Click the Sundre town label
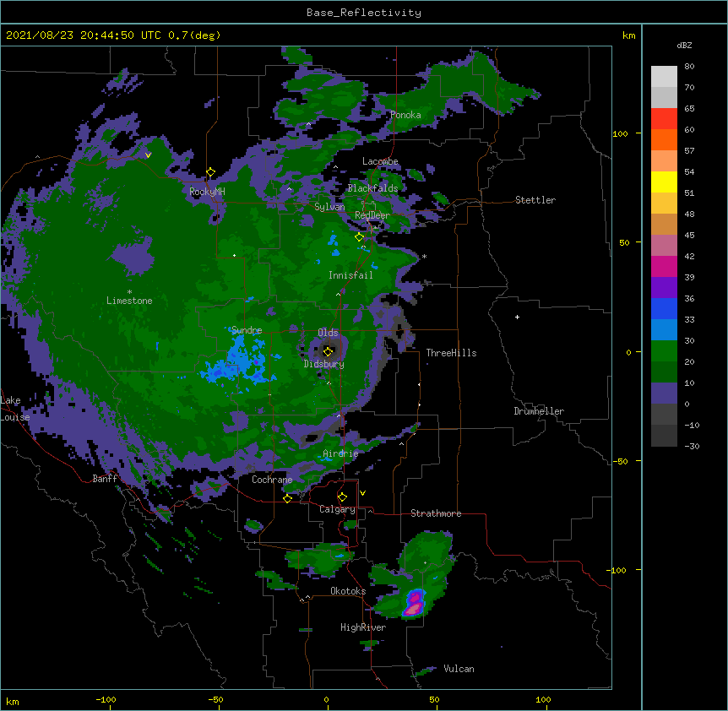 (x=247, y=330)
